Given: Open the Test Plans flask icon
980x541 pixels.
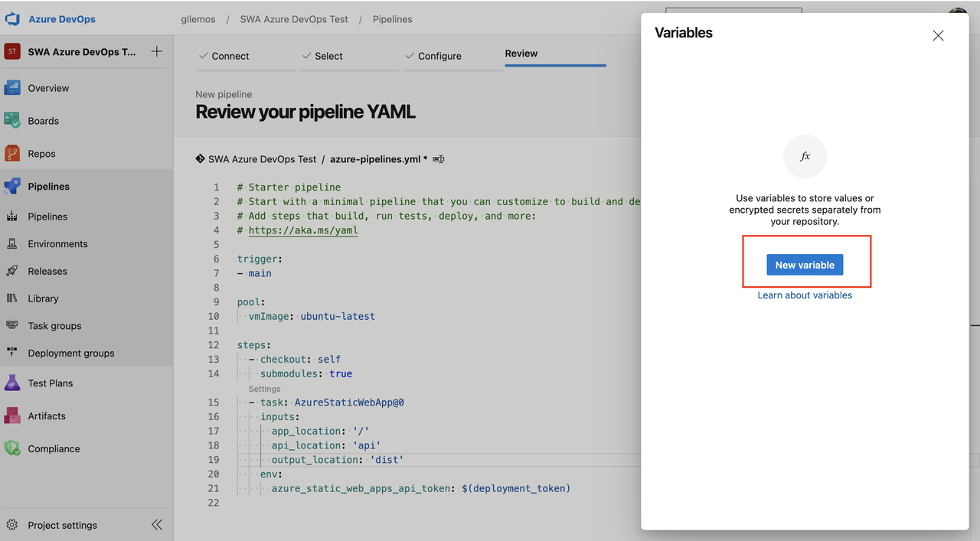Looking at the screenshot, I should point(12,383).
